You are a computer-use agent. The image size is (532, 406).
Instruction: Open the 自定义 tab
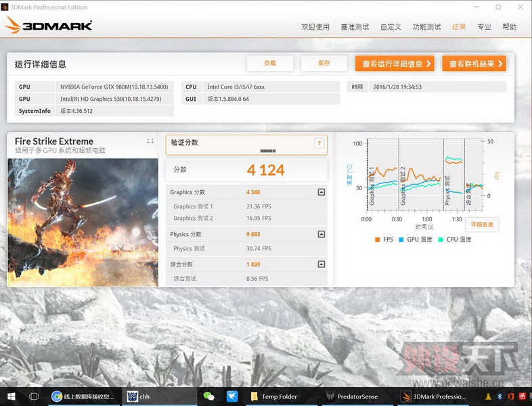(391, 27)
